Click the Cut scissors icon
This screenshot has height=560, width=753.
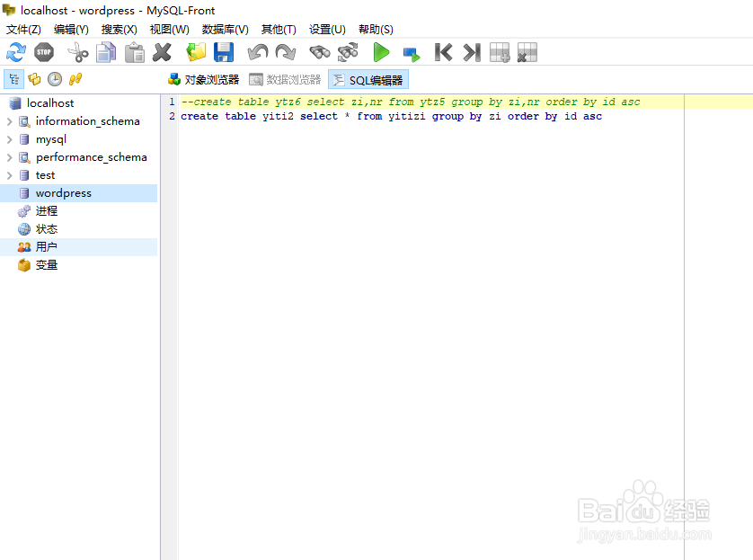point(78,52)
